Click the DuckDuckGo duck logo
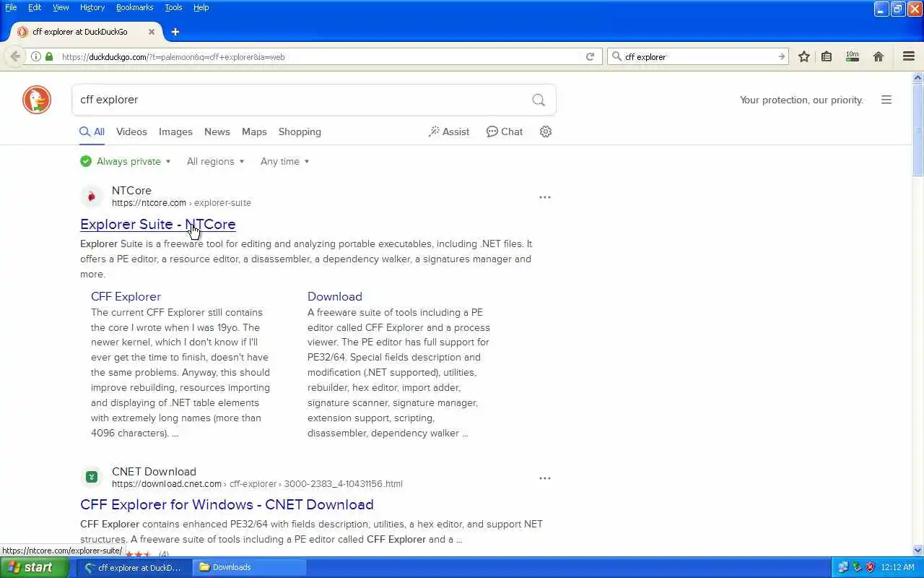 [x=37, y=100]
